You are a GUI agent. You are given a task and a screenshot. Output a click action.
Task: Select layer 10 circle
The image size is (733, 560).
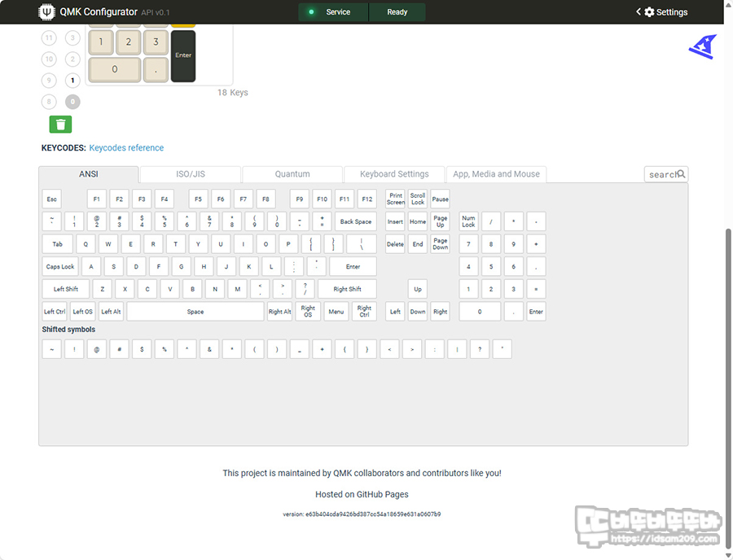tap(49, 59)
